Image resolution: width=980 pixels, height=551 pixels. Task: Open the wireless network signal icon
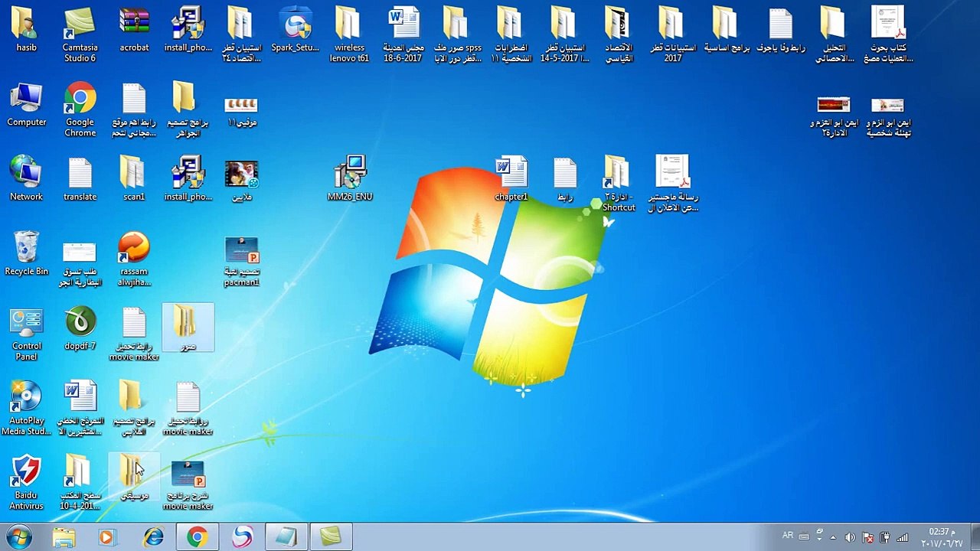pyautogui.click(x=903, y=537)
